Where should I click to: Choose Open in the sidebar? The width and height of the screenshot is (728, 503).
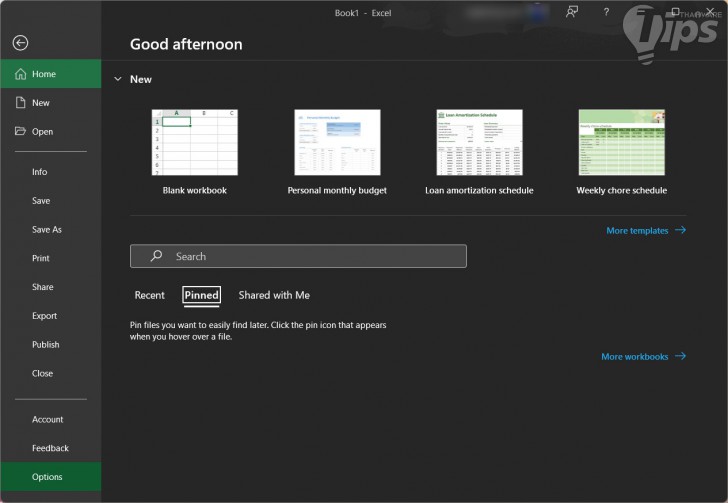pyautogui.click(x=51, y=131)
